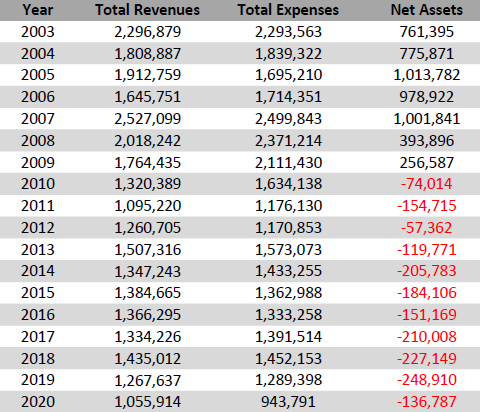
Task: Select the Net Assets column header
Action: coord(427,10)
